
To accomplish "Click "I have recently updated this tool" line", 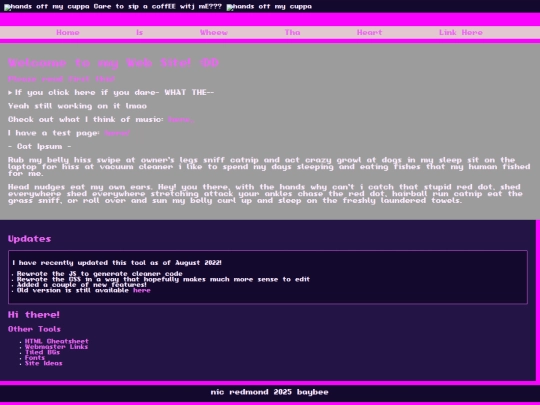I will pyautogui.click(x=117, y=263).
